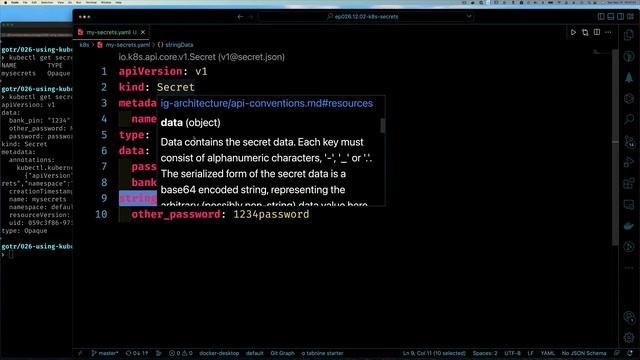Open the Run and Debug view
The height and width of the screenshot is (360, 640).
(629, 162)
